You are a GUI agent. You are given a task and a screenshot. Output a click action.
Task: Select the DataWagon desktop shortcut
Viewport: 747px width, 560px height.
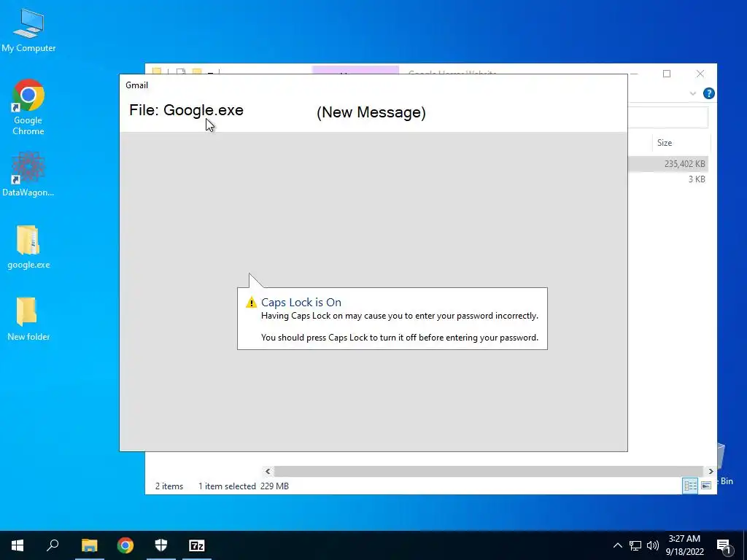(28, 174)
